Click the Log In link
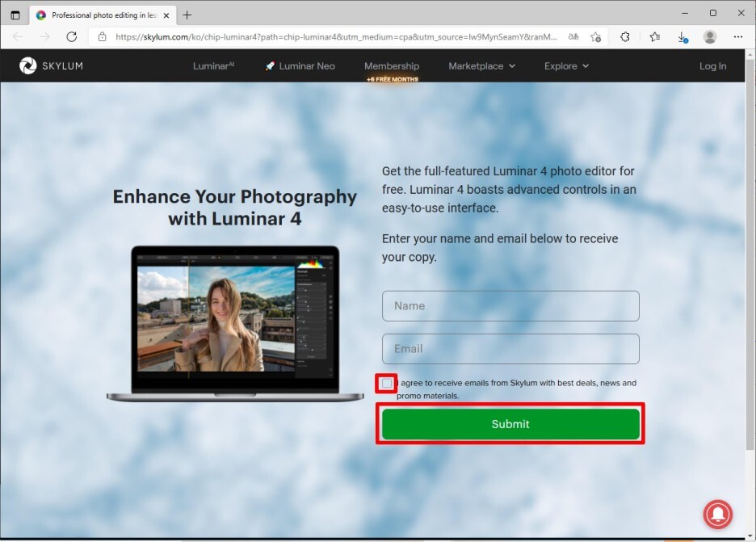 [712, 66]
